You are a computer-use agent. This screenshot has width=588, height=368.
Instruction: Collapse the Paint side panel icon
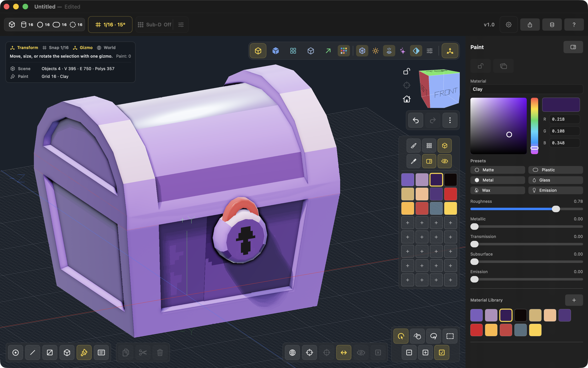(x=573, y=47)
